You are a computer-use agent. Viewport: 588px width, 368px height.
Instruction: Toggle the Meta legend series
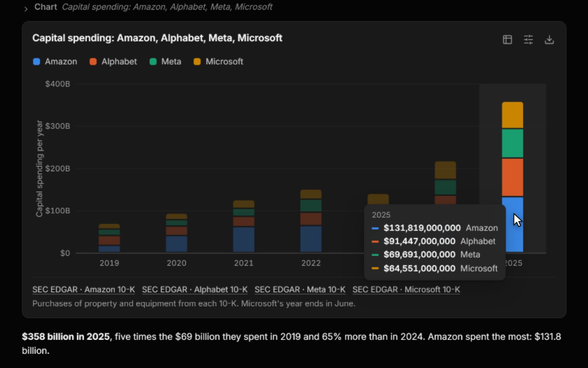click(165, 61)
